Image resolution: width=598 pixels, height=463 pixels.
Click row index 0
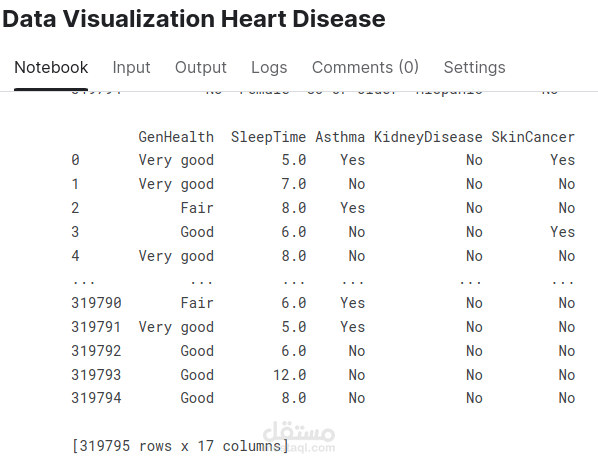(x=75, y=160)
